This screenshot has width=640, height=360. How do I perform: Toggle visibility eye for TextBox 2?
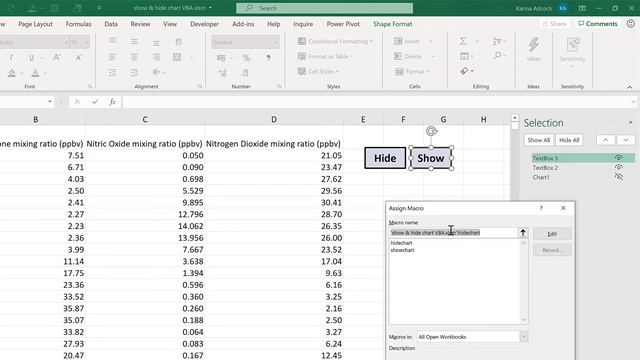tap(619, 167)
